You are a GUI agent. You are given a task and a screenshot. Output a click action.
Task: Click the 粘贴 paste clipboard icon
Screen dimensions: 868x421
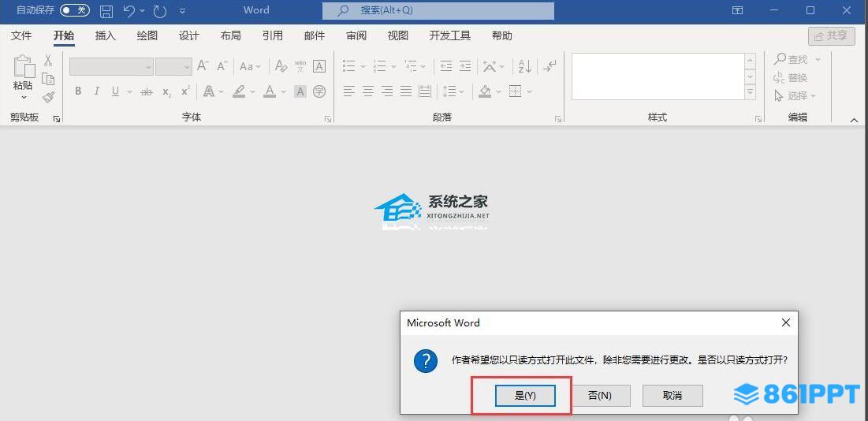23,66
